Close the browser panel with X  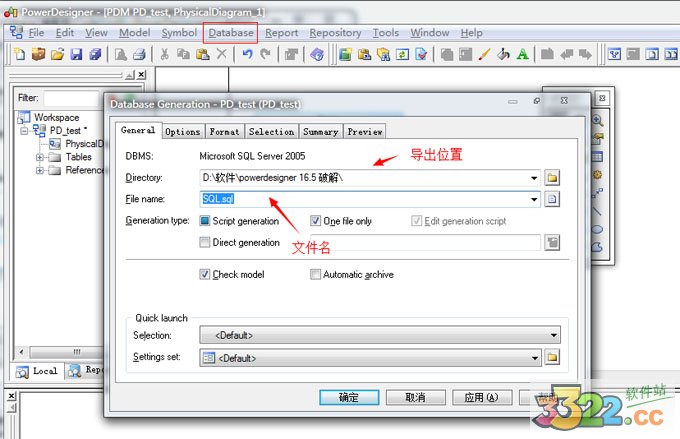pyautogui.click(x=141, y=75)
